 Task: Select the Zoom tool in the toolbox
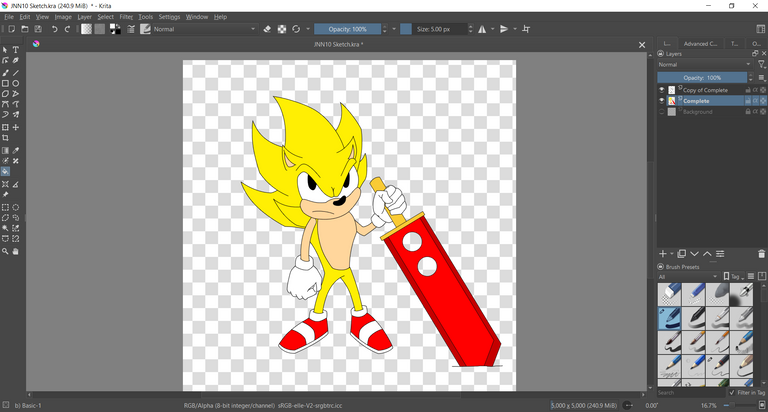click(5, 251)
